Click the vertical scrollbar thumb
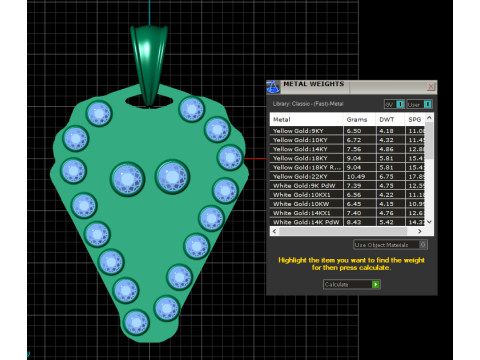This screenshot has width=480, height=360. pos(429,140)
